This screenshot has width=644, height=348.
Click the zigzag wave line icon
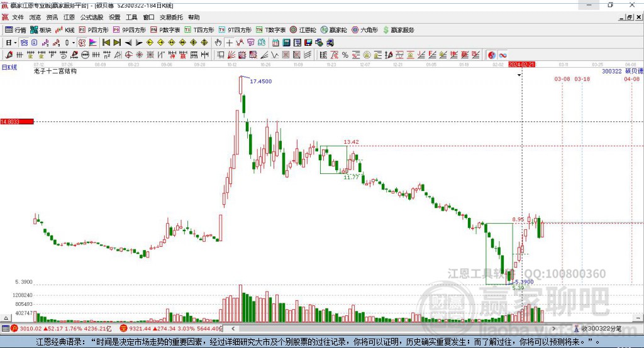pyautogui.click(x=275, y=55)
